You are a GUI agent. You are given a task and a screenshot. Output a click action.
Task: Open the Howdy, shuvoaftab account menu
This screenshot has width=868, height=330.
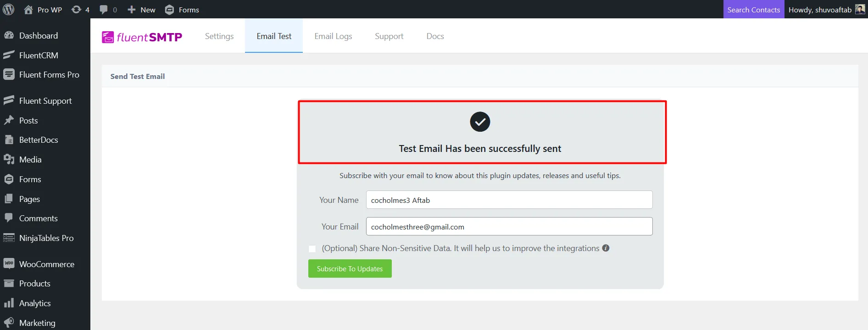click(x=826, y=10)
